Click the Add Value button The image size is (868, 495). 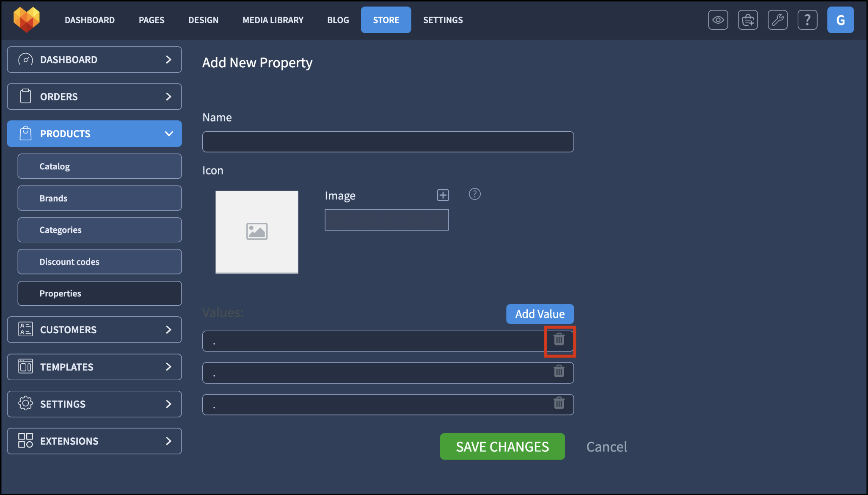[540, 314]
